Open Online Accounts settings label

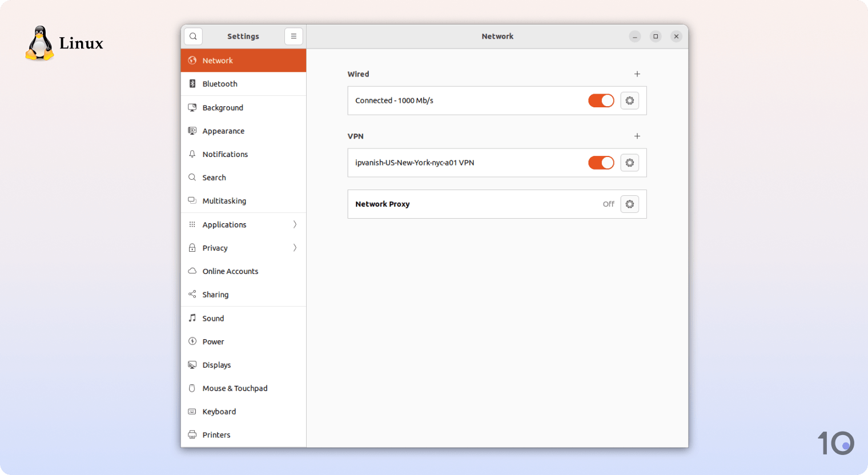click(x=230, y=271)
